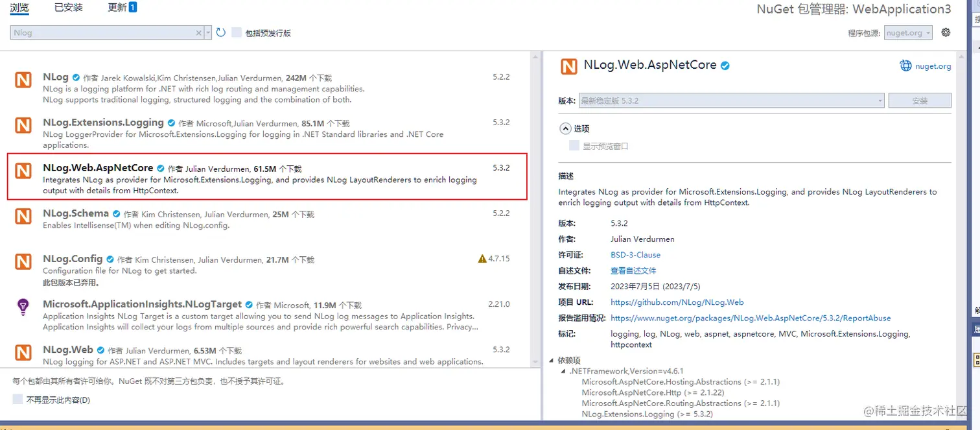Toggle the include prerelease checkbox
Image resolution: width=980 pixels, height=430 pixels.
click(x=237, y=32)
